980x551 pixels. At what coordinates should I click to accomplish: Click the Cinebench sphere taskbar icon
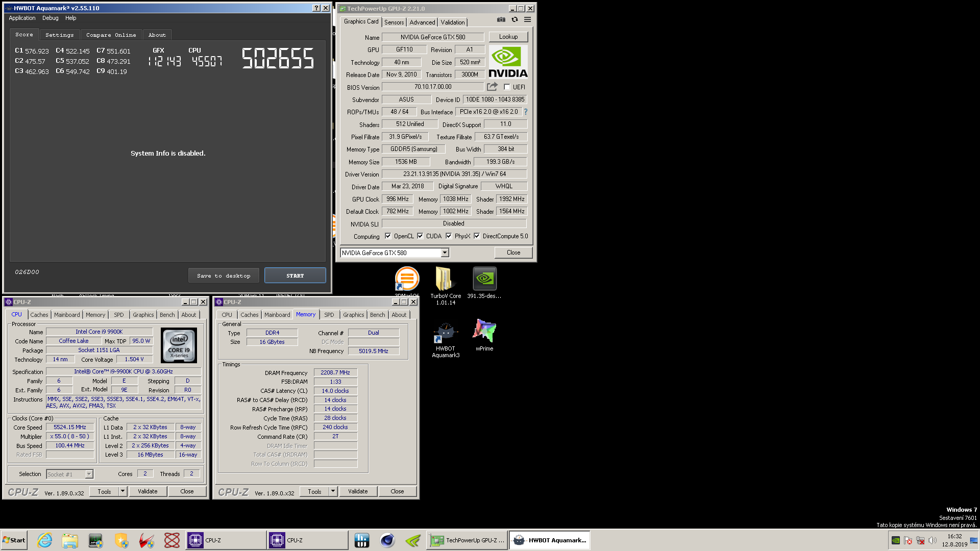pyautogui.click(x=387, y=540)
